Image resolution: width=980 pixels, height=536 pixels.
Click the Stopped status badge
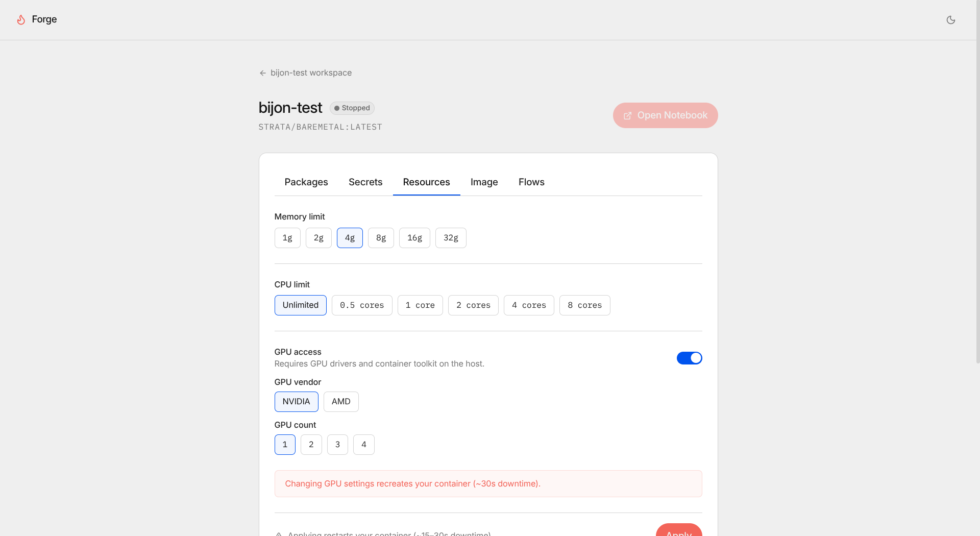tap(352, 108)
